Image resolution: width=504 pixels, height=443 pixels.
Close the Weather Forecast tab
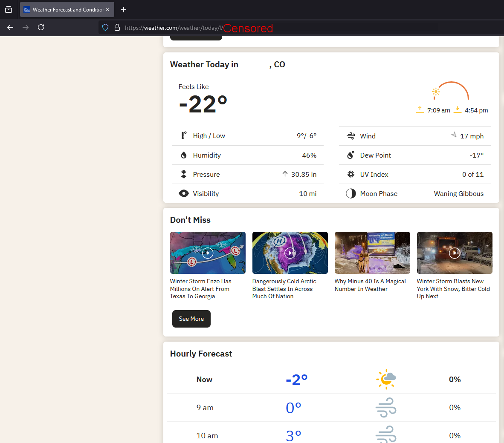[x=107, y=9]
